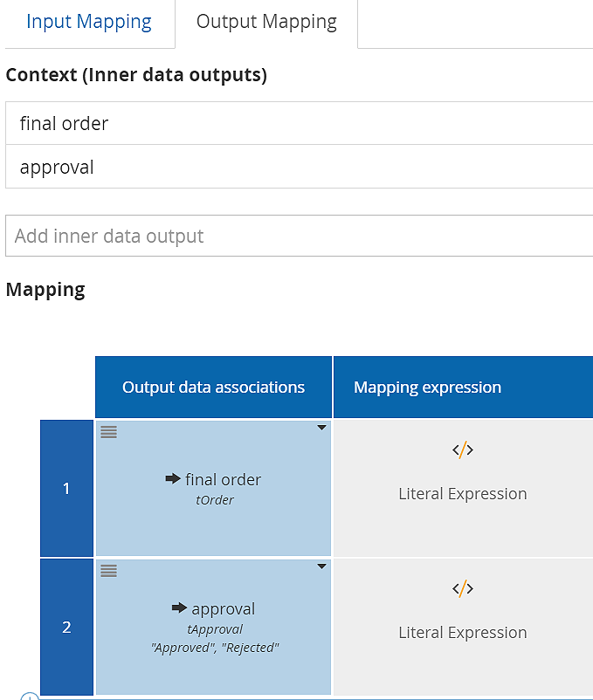Screen dimensions: 593x700
Task: Open the Literal Expression label in row 1
Action: [x=463, y=493]
